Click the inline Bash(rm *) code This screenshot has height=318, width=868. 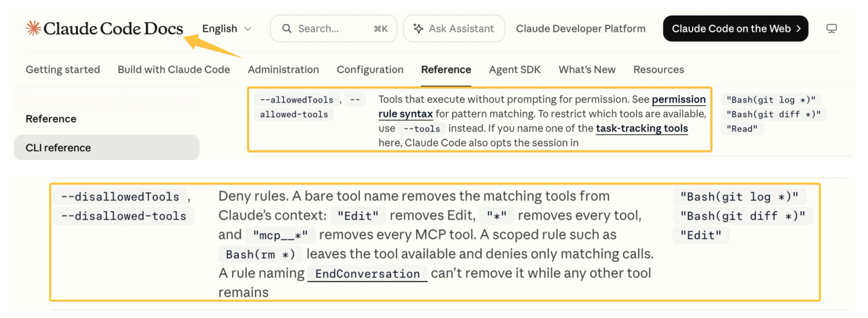point(260,255)
